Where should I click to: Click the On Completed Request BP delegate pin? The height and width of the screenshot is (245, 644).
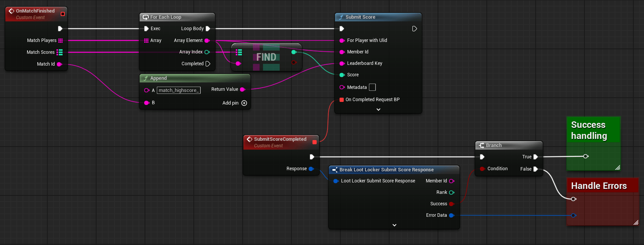[x=342, y=100]
